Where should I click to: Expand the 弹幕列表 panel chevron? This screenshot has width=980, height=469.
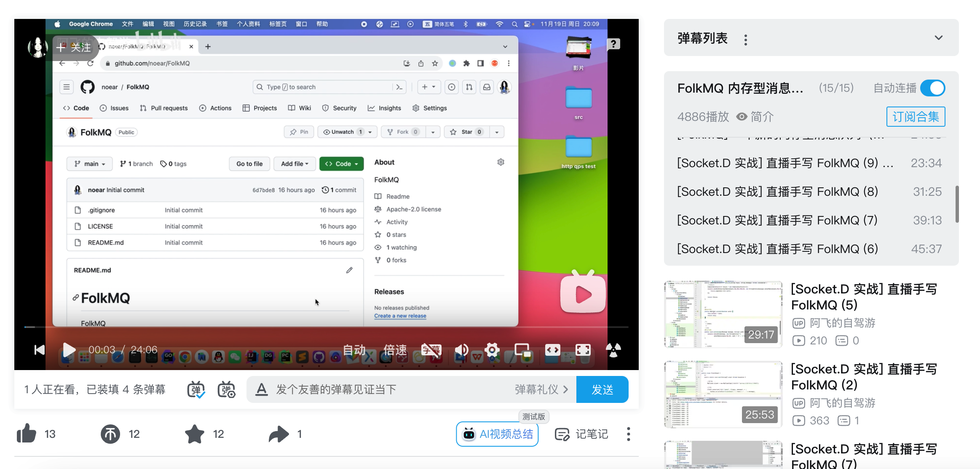[x=938, y=38]
